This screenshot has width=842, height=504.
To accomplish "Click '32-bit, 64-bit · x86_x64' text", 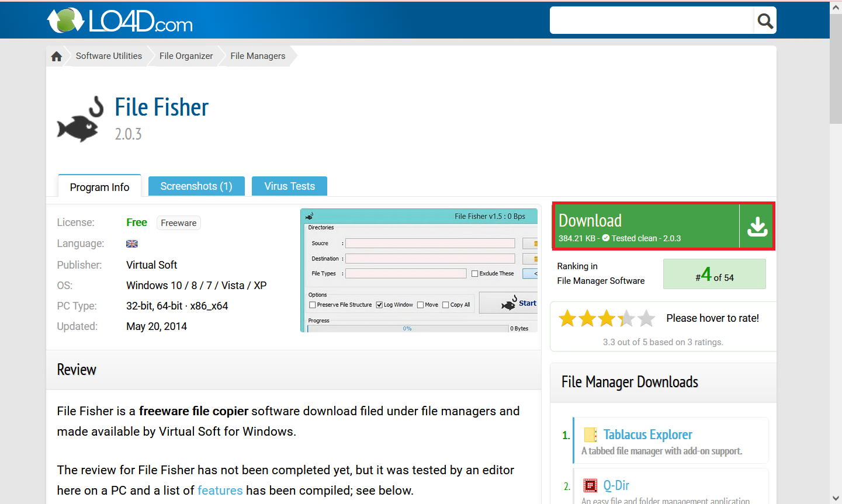I will click(177, 306).
